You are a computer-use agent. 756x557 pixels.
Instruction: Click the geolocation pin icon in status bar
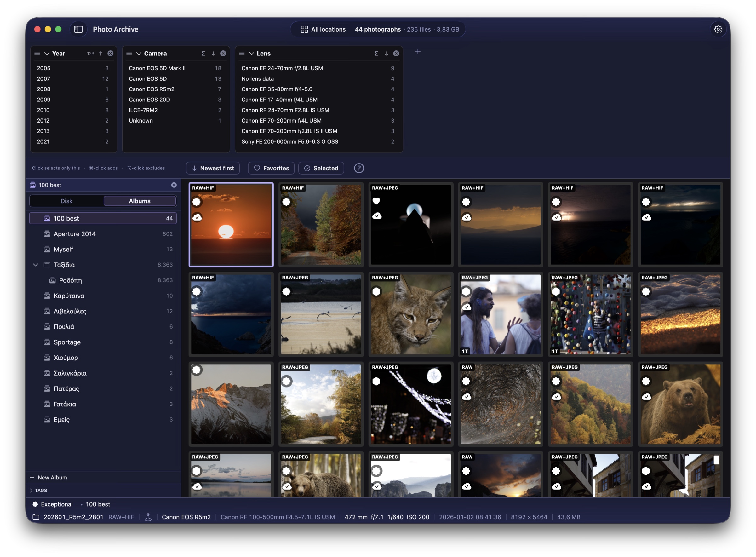point(148,517)
